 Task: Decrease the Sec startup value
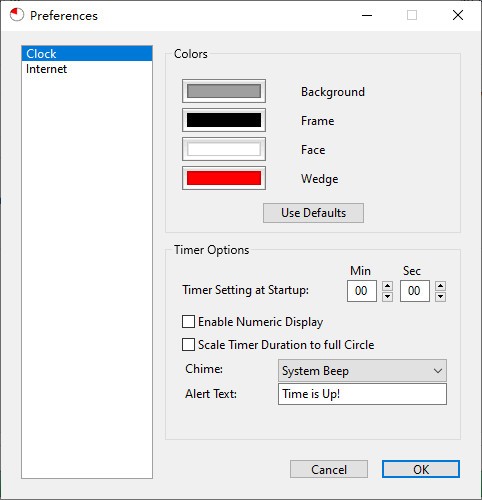tap(440, 296)
